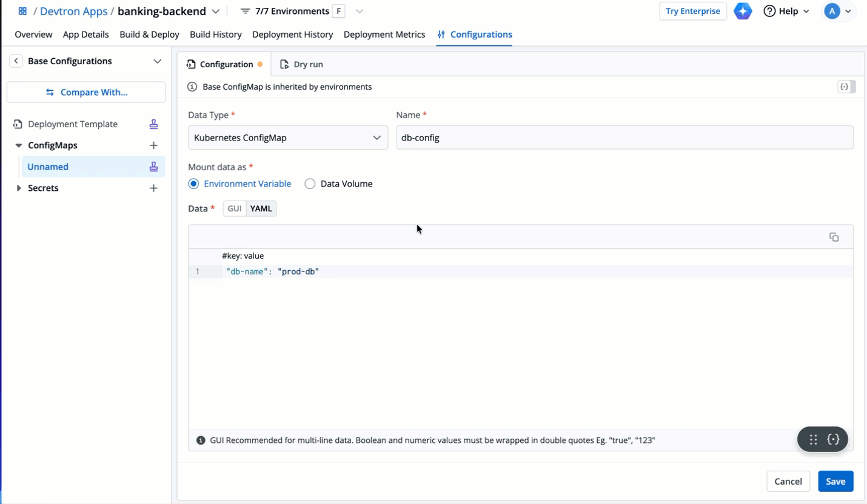Click the environments filter icon
867x504 pixels.
244,11
